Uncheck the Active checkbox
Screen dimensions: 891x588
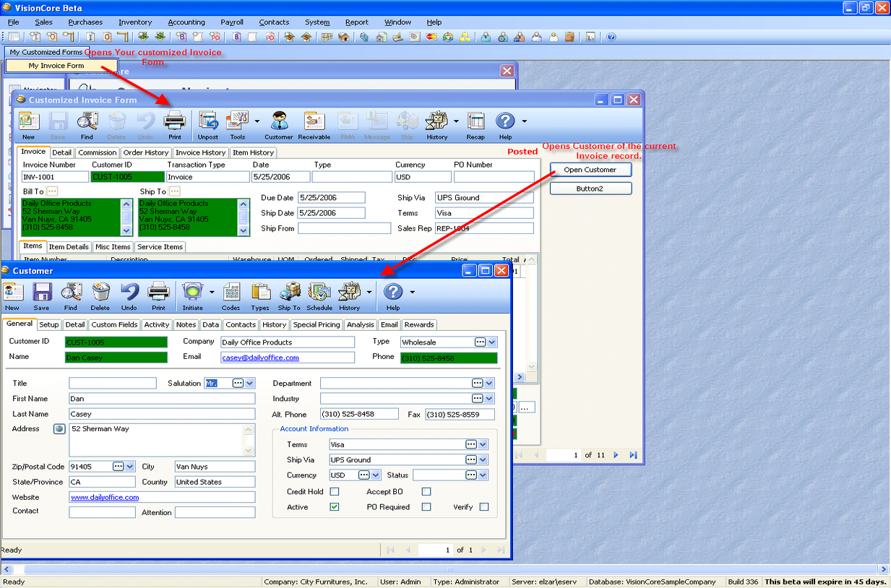point(335,507)
